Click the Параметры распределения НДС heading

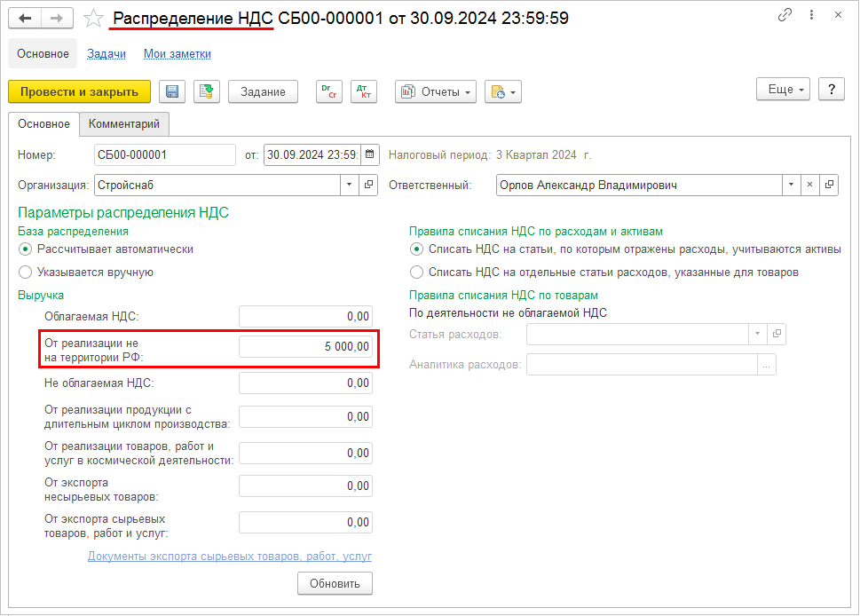pos(123,213)
